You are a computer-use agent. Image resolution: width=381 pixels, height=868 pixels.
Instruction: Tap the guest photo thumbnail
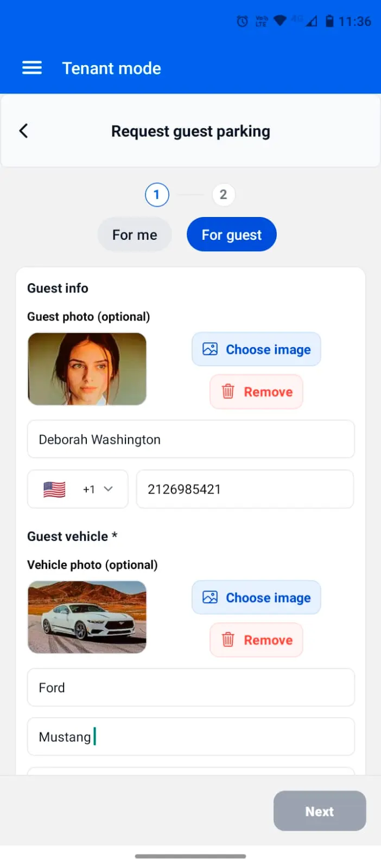pos(87,369)
